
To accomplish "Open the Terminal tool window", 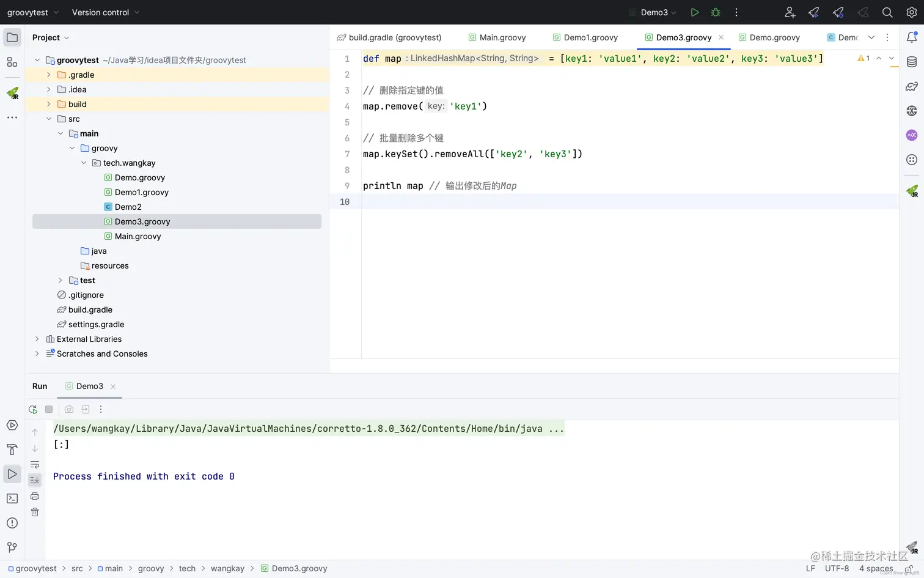I will (12, 498).
